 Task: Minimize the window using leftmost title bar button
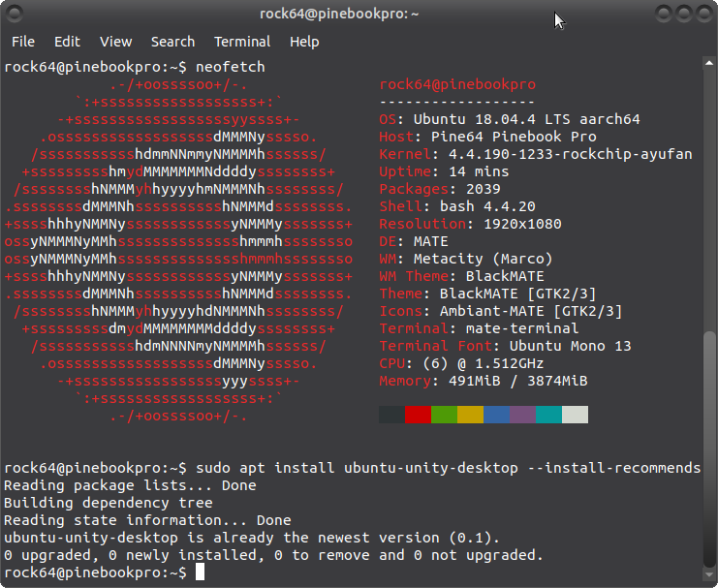point(663,13)
